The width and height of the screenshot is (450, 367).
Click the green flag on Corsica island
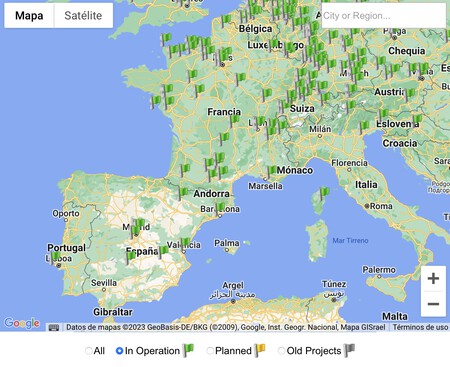pyautogui.click(x=324, y=194)
